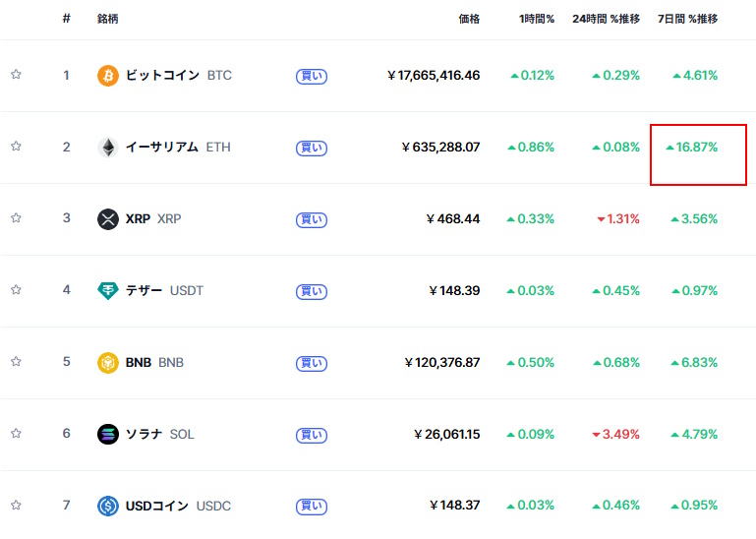Image resolution: width=756 pixels, height=539 pixels.
Task: Sort by the 1時間% column header
Action: [537, 19]
